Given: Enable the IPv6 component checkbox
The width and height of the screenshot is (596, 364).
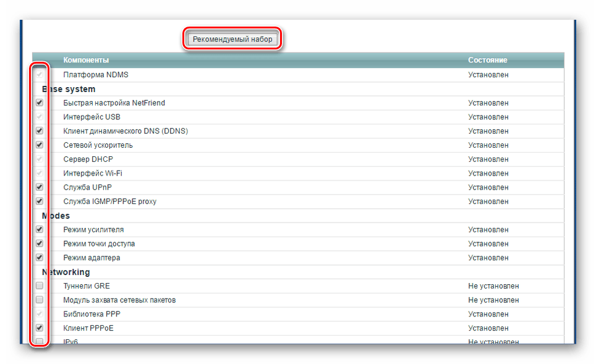Looking at the screenshot, I should (40, 341).
